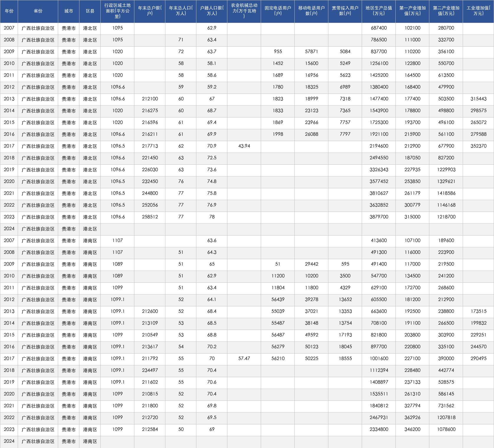Select cell with value 57.47

coord(244,359)
